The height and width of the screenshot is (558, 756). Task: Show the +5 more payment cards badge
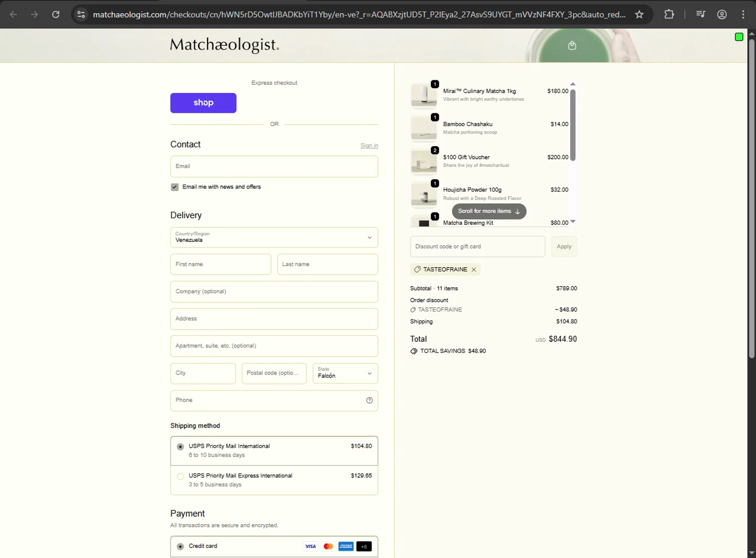coord(364,546)
